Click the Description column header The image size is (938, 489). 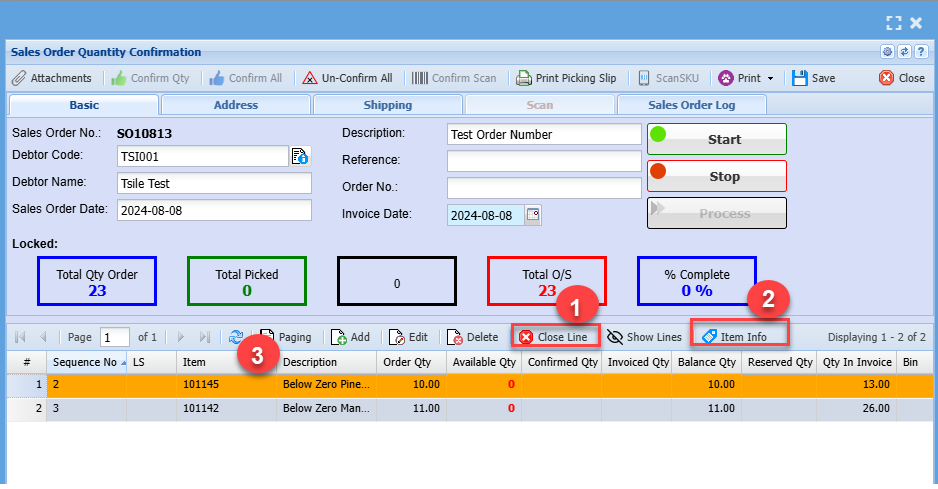coord(326,362)
